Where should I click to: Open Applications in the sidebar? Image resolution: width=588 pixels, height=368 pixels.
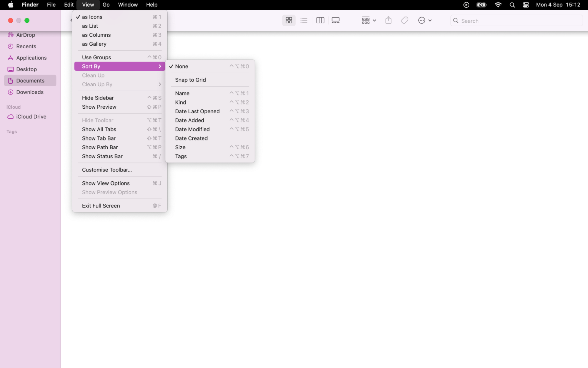pos(30,58)
